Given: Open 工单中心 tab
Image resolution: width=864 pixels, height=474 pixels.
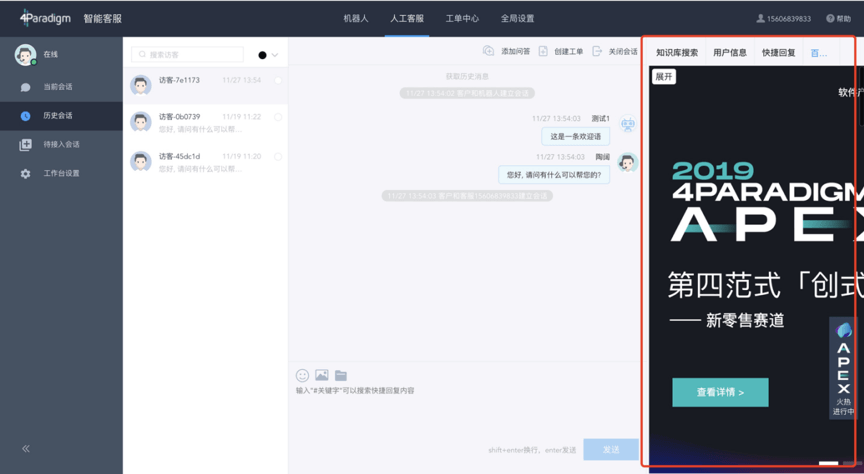Looking at the screenshot, I should coord(462,19).
